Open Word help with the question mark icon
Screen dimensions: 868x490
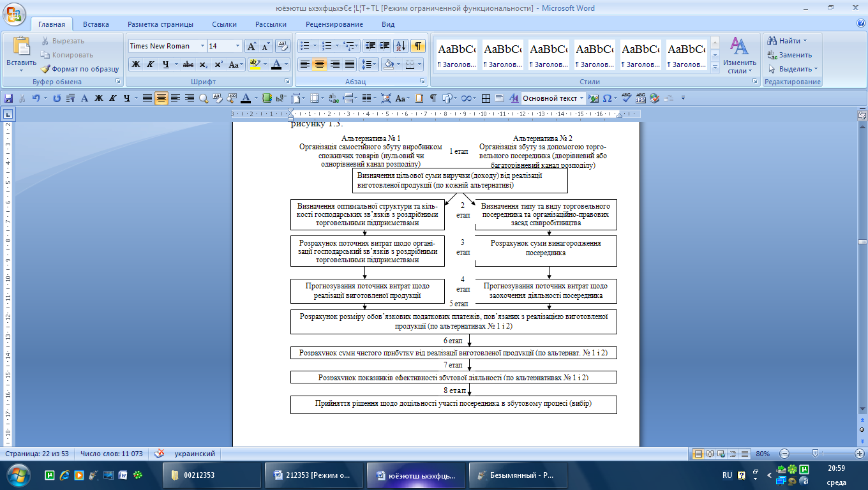(x=861, y=24)
